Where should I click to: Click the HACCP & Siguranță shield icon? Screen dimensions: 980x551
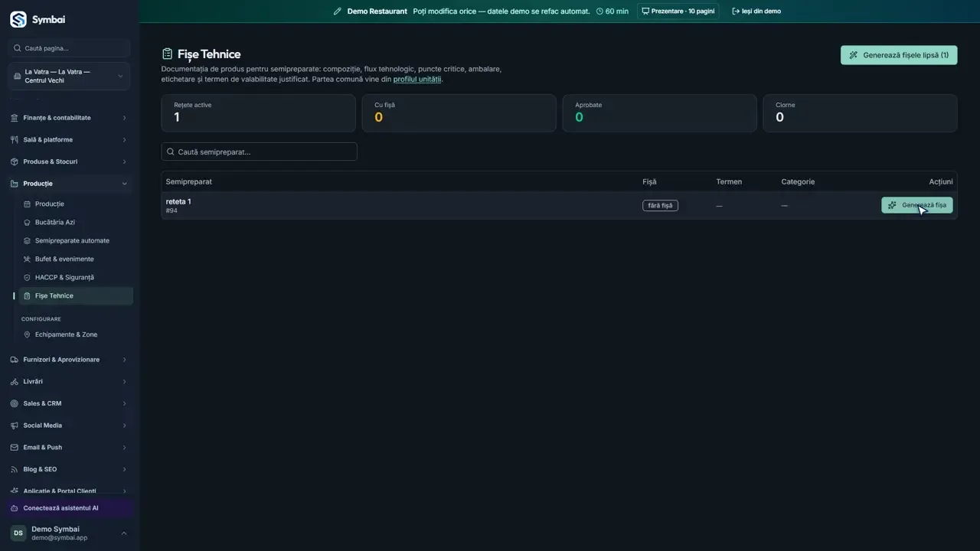pos(28,278)
